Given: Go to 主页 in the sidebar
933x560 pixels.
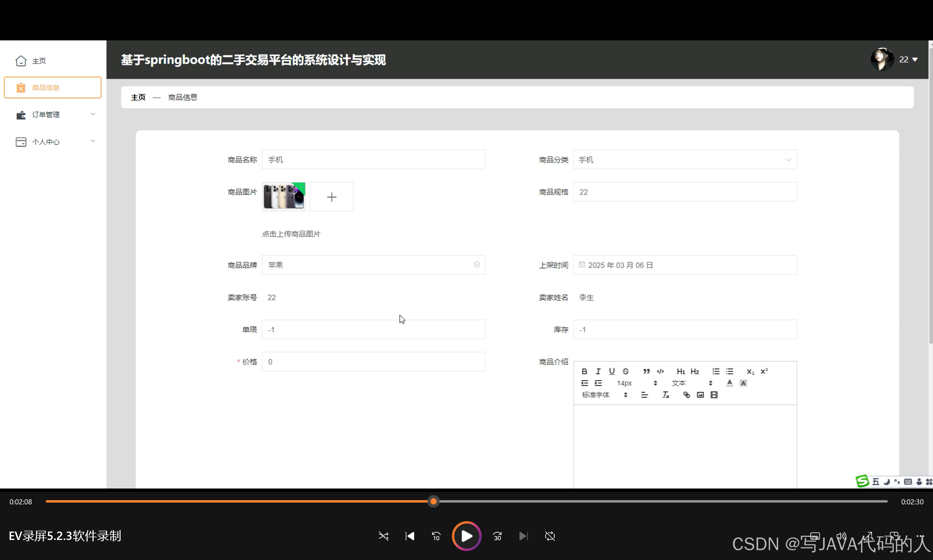Looking at the screenshot, I should [x=53, y=61].
